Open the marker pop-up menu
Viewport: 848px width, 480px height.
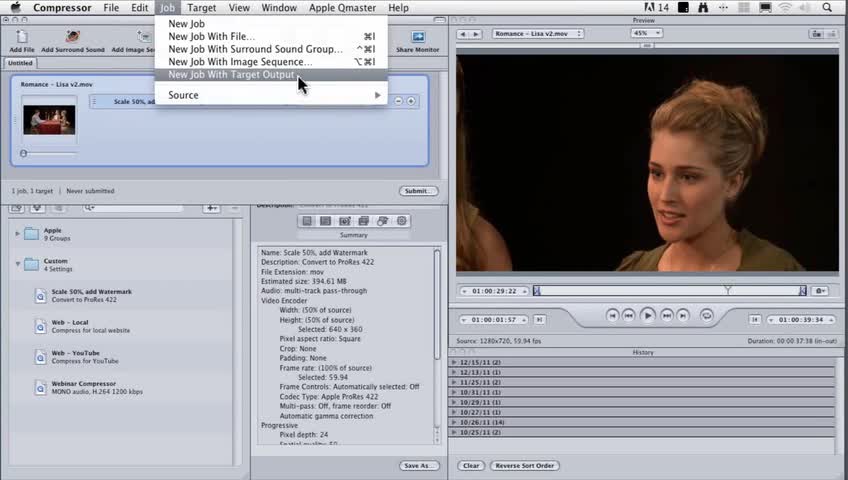(x=820, y=291)
